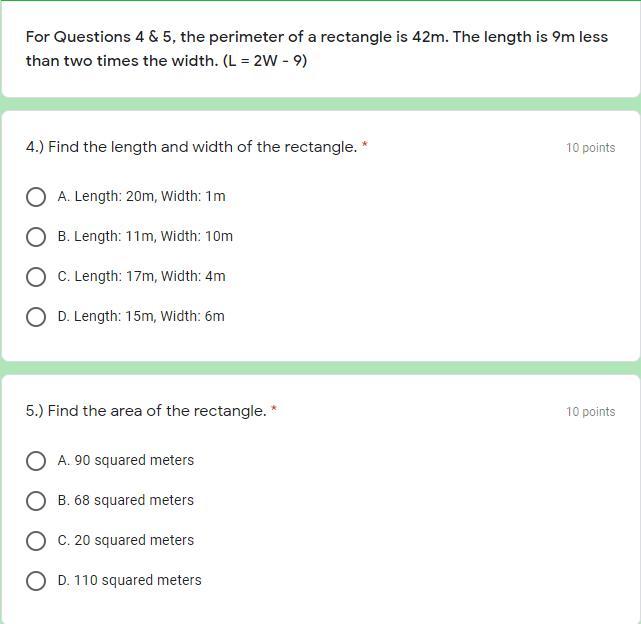Choose the radio circle beside 68 squared meters
The image size is (641, 624).
36,501
